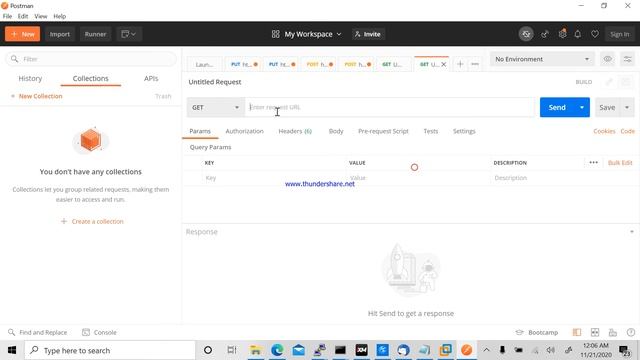The width and height of the screenshot is (640, 360).
Task: Open the Authorization tab
Action: click(244, 131)
